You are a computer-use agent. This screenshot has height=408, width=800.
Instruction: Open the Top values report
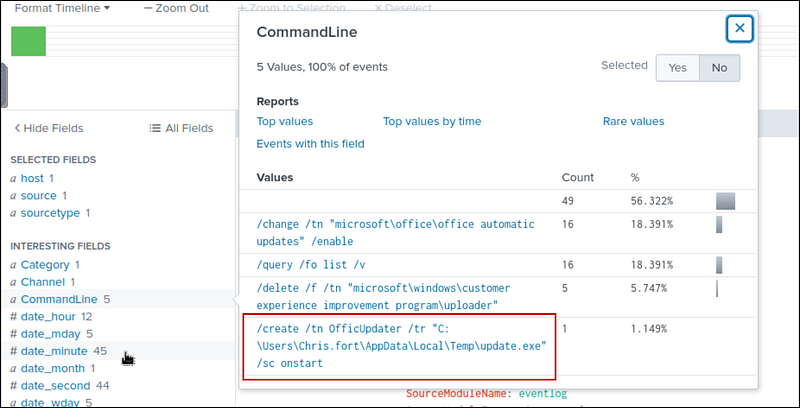(285, 121)
